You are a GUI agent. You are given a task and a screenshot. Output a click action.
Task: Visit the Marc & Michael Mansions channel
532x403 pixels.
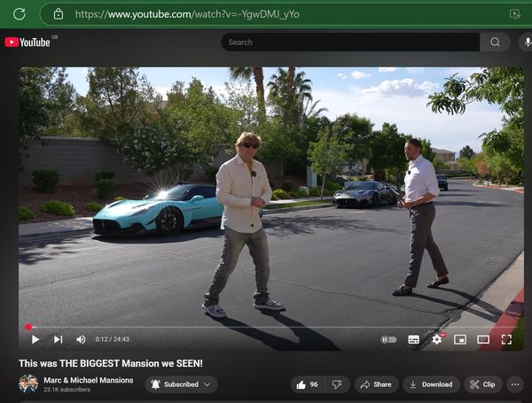click(88, 380)
